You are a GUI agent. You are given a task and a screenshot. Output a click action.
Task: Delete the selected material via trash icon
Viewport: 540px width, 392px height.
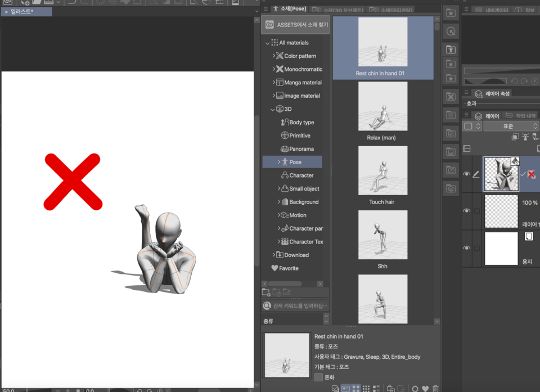[x=435, y=388]
